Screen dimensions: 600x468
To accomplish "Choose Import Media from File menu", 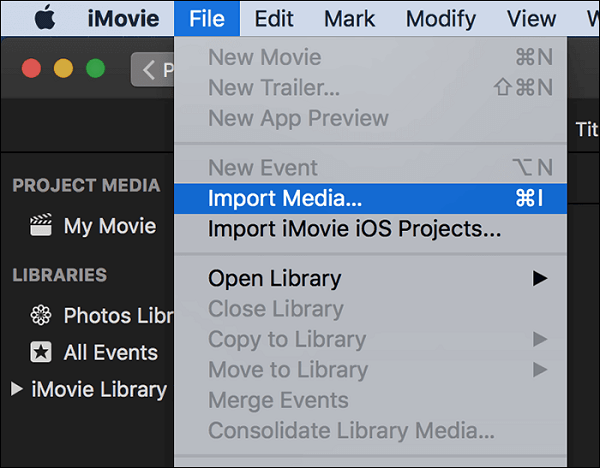I will pos(285,198).
